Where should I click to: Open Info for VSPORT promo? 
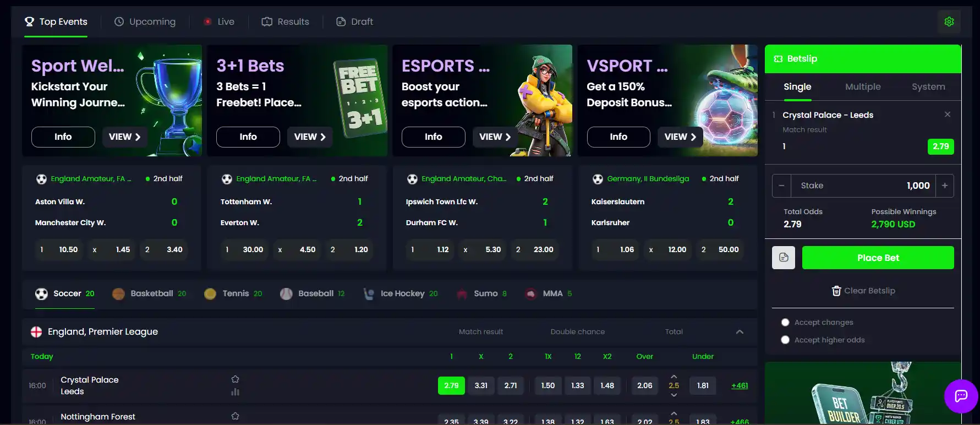[618, 137]
